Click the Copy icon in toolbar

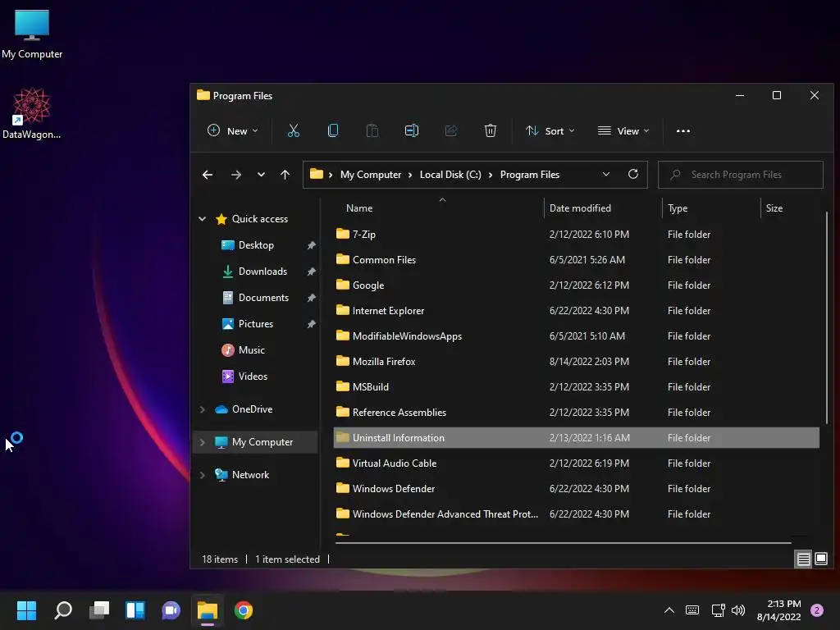click(333, 130)
